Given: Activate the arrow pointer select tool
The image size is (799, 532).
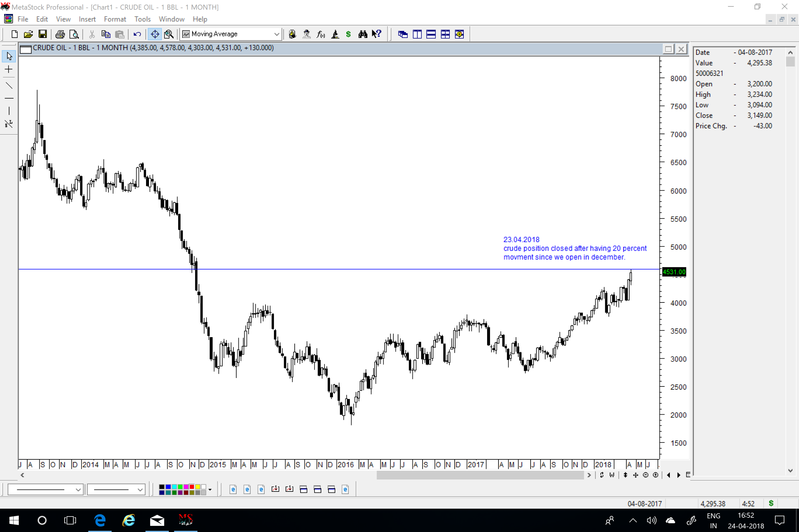Looking at the screenshot, I should pos(9,56).
